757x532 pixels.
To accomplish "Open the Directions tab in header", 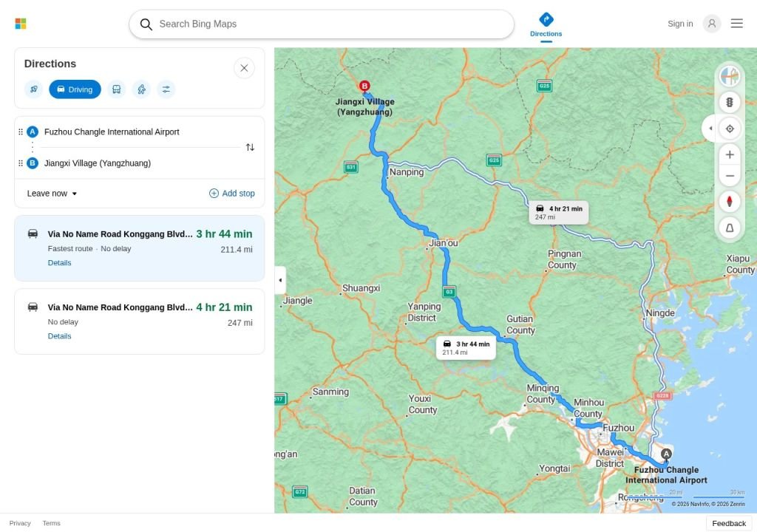I will [546, 25].
